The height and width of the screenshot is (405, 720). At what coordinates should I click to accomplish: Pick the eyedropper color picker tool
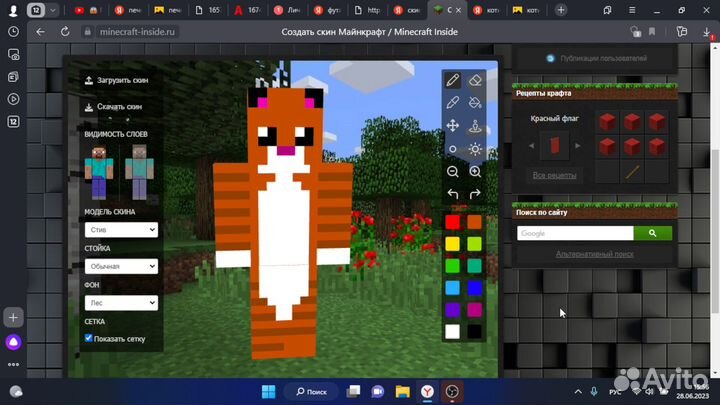pos(452,102)
